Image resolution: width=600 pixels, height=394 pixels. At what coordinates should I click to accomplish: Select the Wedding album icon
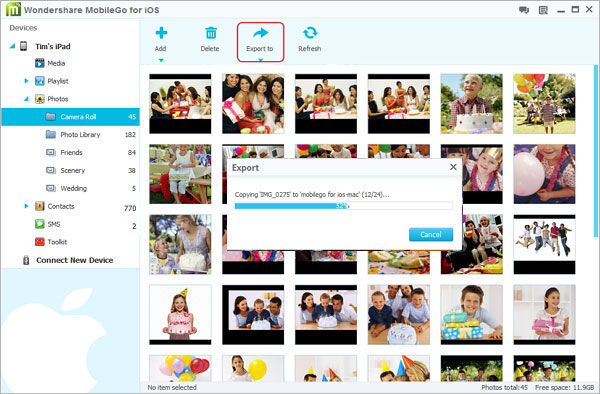[x=51, y=188]
